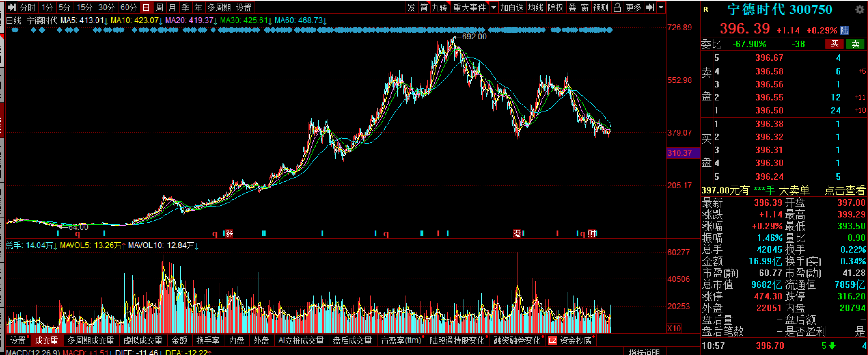The image size is (868, 355).
Task: Click the 港 event marker under chart
Action: (517, 233)
